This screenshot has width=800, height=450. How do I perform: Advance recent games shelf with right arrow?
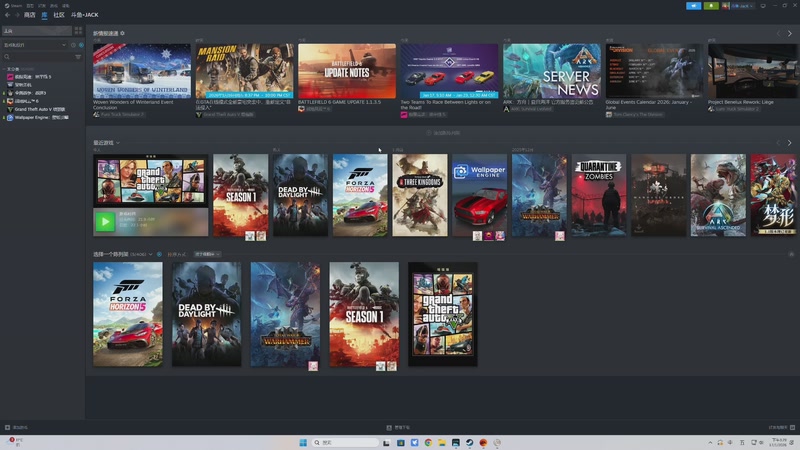point(790,143)
